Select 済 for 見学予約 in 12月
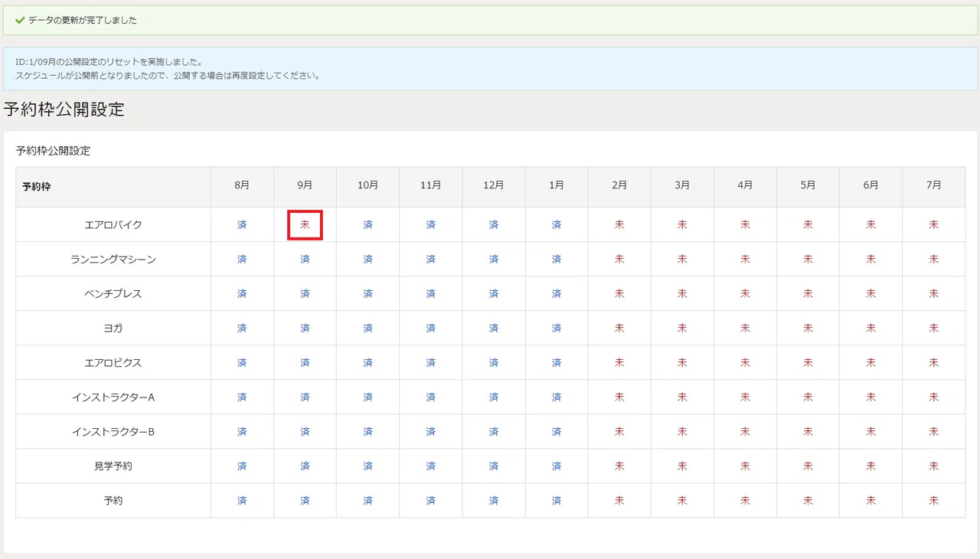The width and height of the screenshot is (980, 559). [494, 466]
